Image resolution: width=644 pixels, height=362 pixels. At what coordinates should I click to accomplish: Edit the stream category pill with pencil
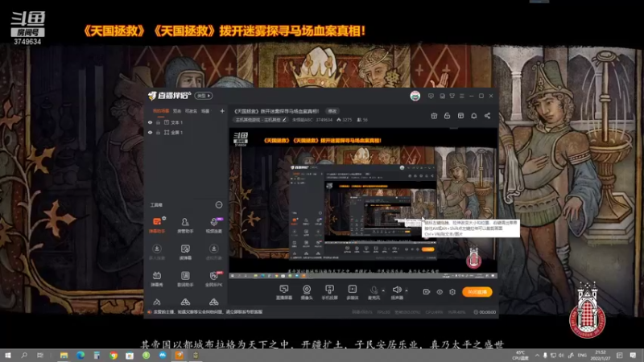[x=261, y=120]
